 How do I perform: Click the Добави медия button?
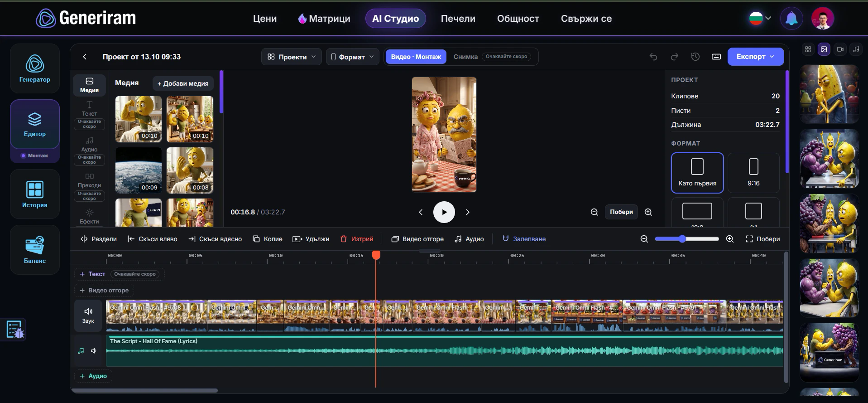(183, 83)
